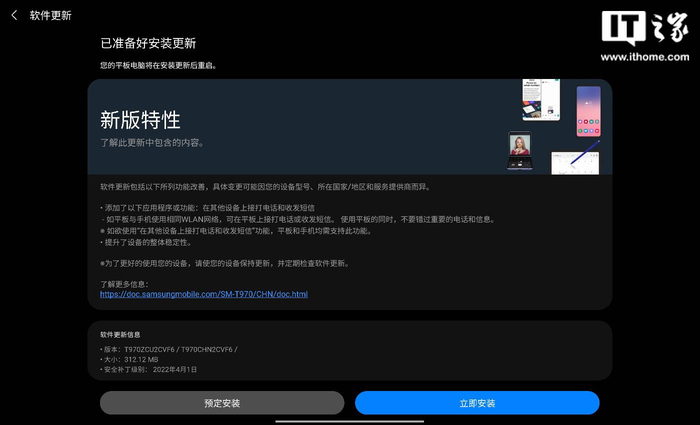The image size is (700, 425).
Task: Tap the 了解更多信息 label
Action: pos(124,284)
